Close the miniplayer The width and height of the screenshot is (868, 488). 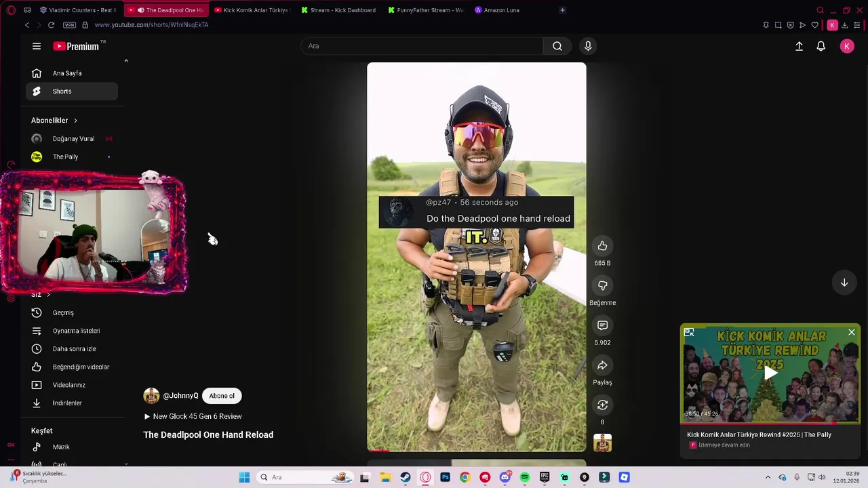click(x=852, y=332)
